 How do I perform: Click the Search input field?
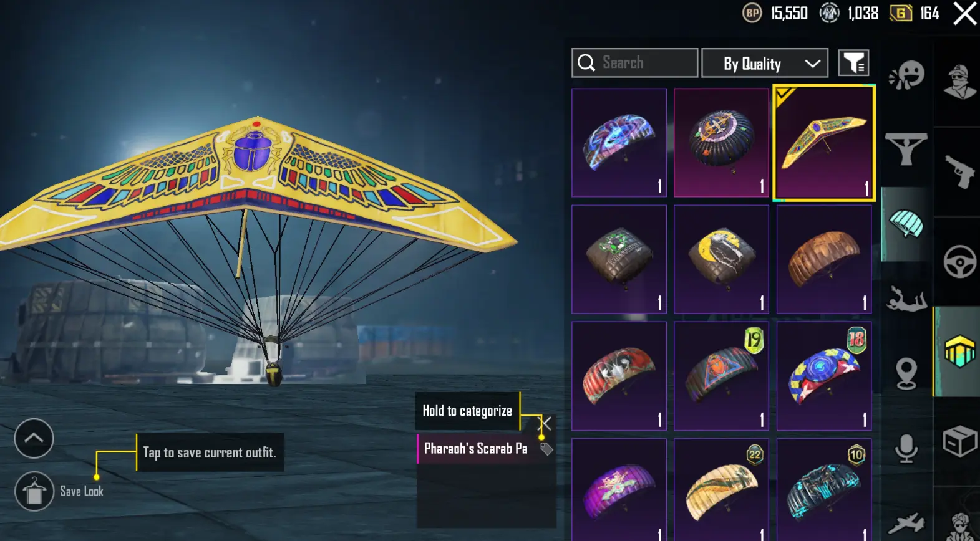(x=634, y=63)
